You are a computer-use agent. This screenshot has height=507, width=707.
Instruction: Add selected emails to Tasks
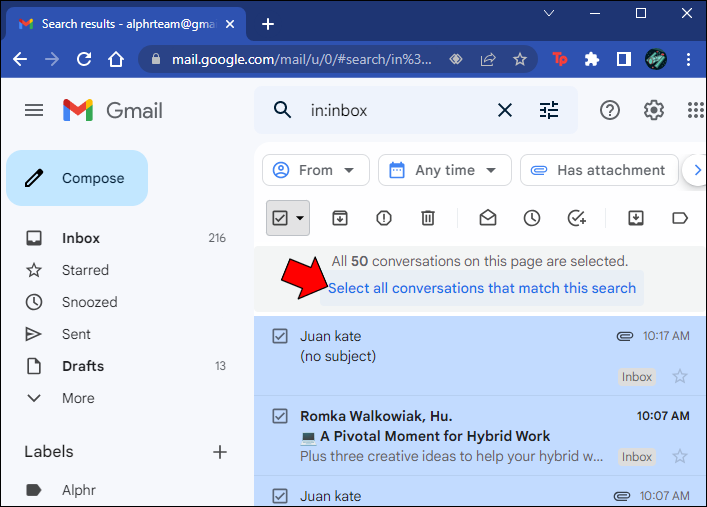pos(577,218)
